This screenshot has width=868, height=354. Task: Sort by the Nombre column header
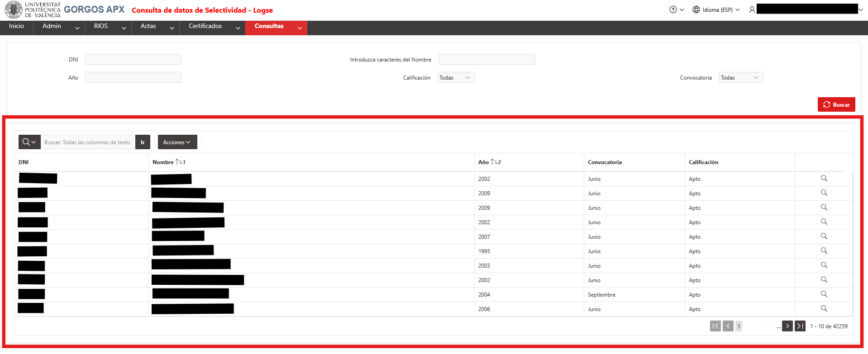click(x=163, y=162)
